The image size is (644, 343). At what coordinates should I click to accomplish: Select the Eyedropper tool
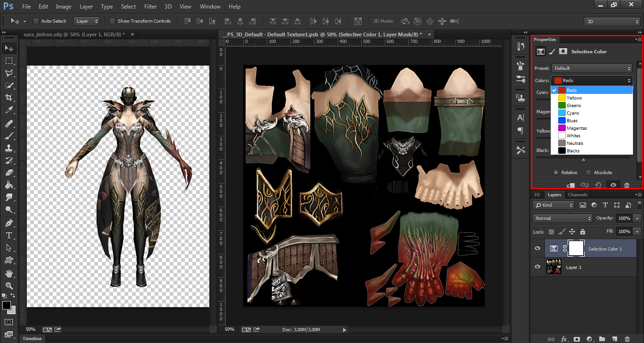coord(9,110)
